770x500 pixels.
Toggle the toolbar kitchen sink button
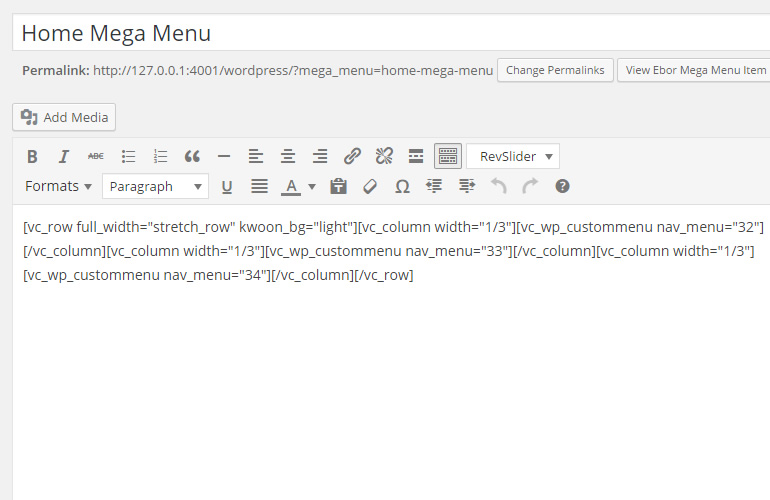tap(448, 157)
